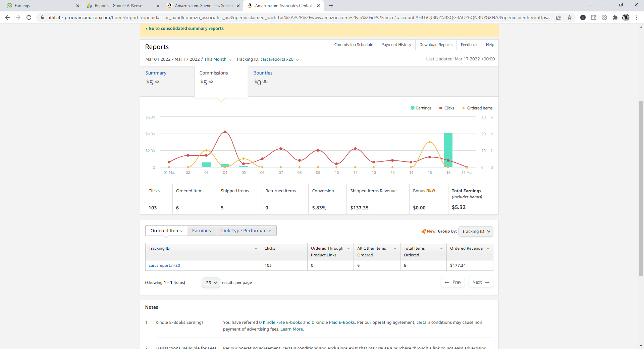Open Group By Tracking ID dropdown
Screen dimensions: 644x349
(476, 232)
